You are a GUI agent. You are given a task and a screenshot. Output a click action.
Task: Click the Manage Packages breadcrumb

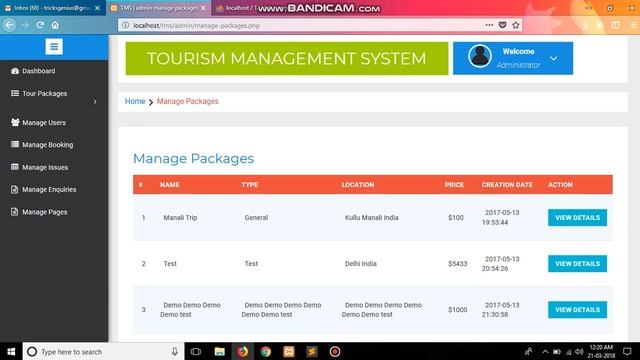[187, 101]
